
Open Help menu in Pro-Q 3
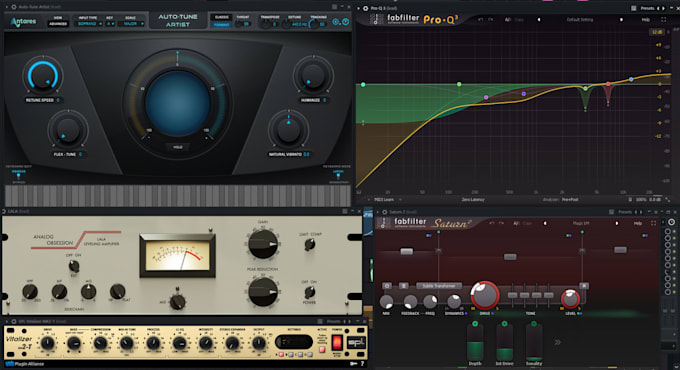pyautogui.click(x=645, y=20)
